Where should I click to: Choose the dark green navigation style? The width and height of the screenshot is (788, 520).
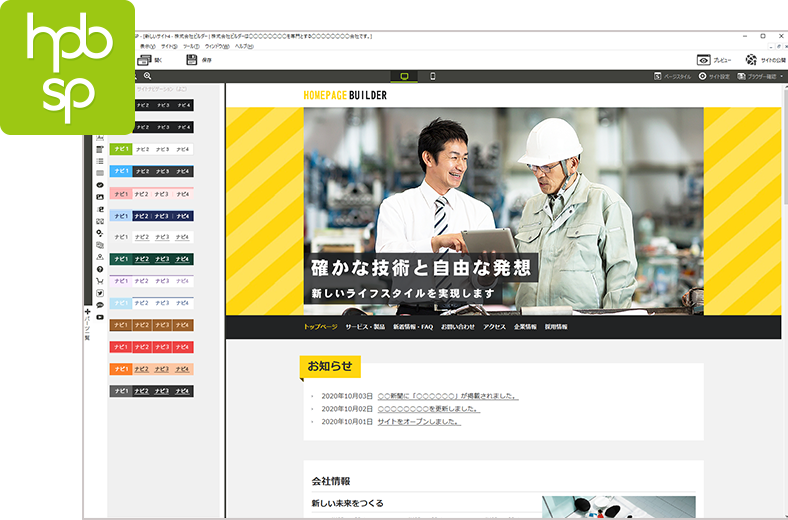tap(151, 259)
